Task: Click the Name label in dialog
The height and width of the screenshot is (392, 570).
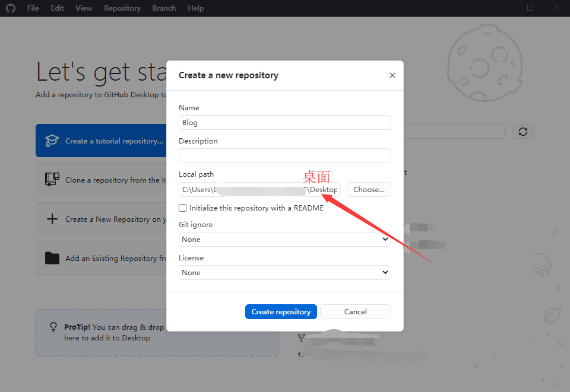Action: pyautogui.click(x=189, y=108)
